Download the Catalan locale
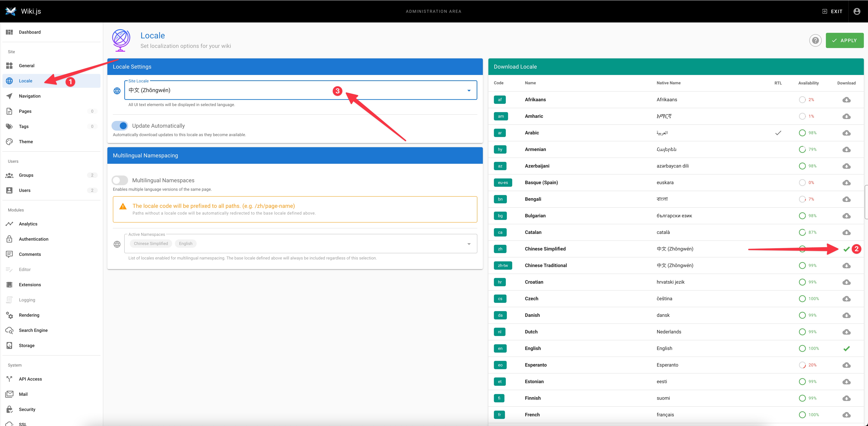This screenshot has width=868, height=426. click(846, 232)
